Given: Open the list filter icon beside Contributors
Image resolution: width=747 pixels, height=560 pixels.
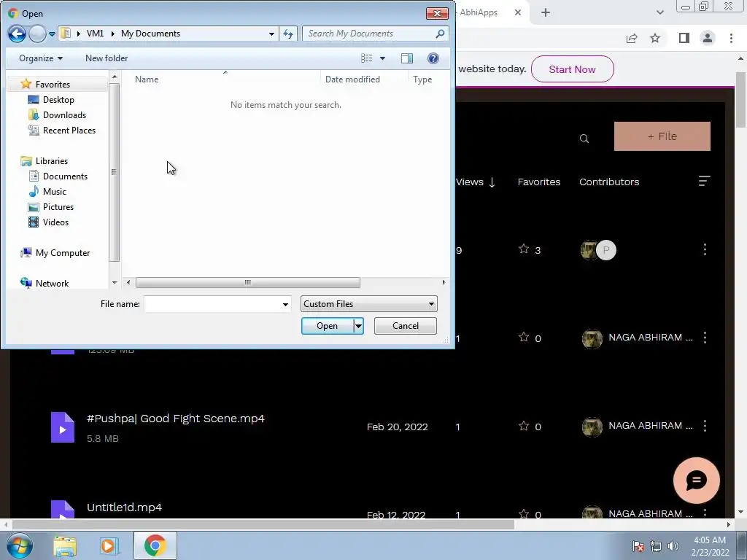Looking at the screenshot, I should 704,181.
